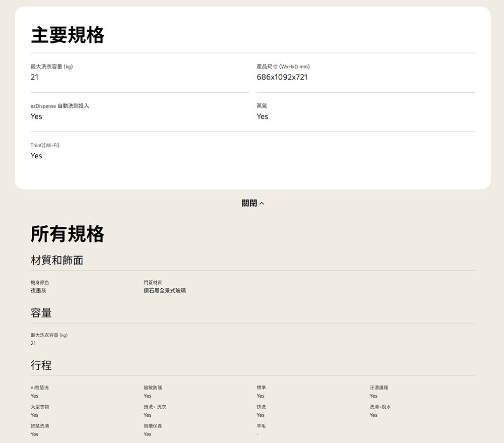Select the 686x1092x721 dimensions value

(x=282, y=77)
